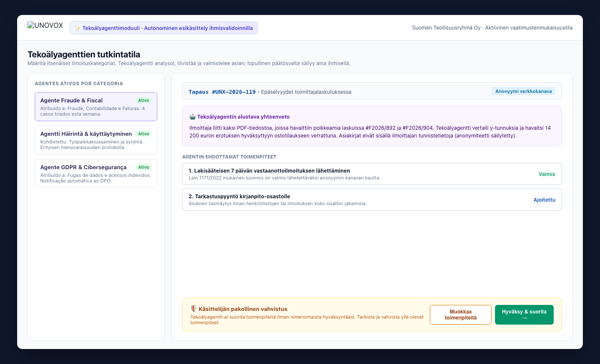Click the Anonyymi verkkokanava tag
The height and width of the screenshot is (364, 600).
click(x=523, y=91)
